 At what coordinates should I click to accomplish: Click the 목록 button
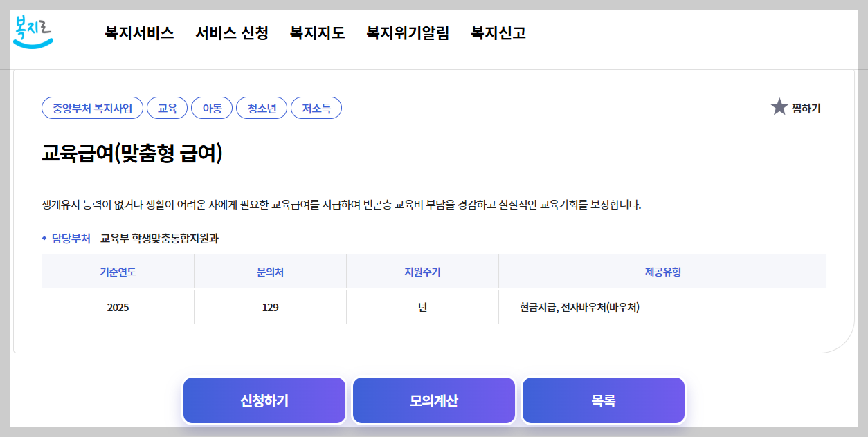(x=603, y=400)
